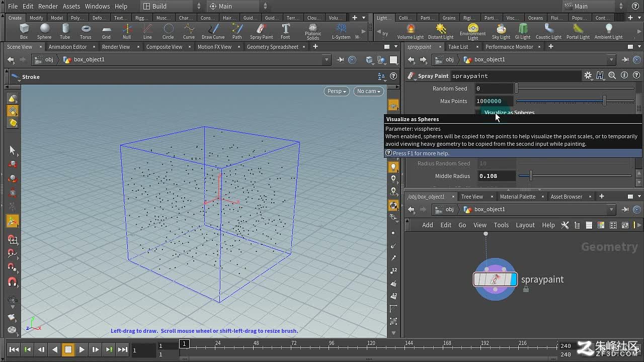This screenshot has height=362, width=644.
Task: Click the Stop playback button
Action: [68, 349]
